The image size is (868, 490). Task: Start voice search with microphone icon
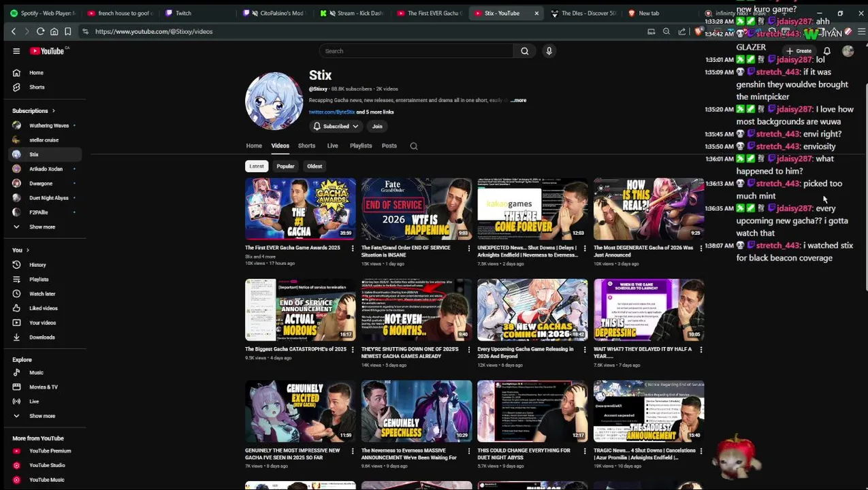[549, 51]
